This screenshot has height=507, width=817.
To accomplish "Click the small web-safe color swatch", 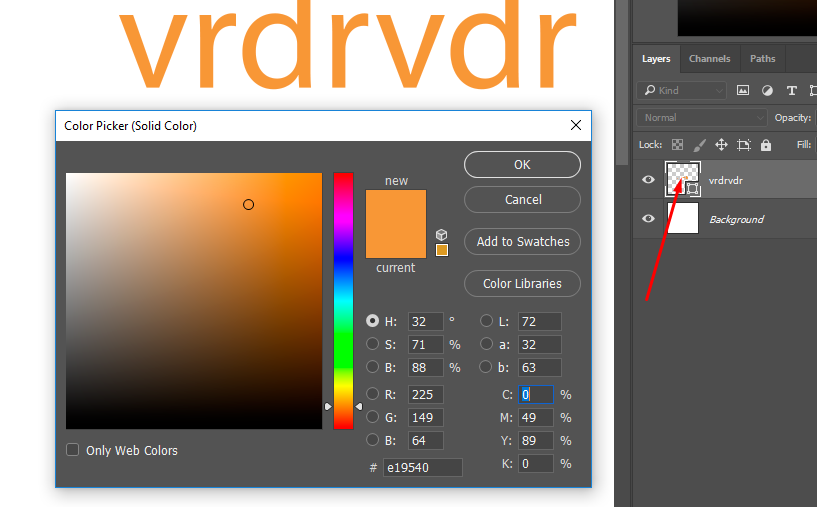I will tap(442, 250).
